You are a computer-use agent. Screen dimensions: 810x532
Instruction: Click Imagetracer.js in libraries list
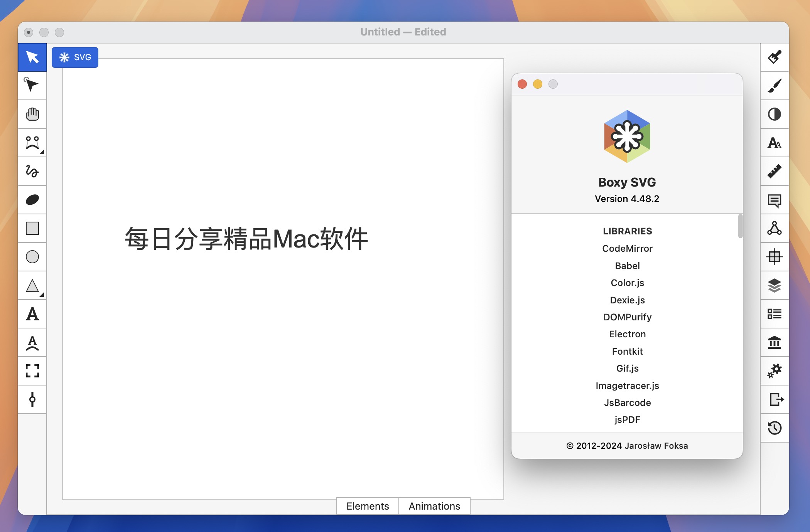coord(627,386)
